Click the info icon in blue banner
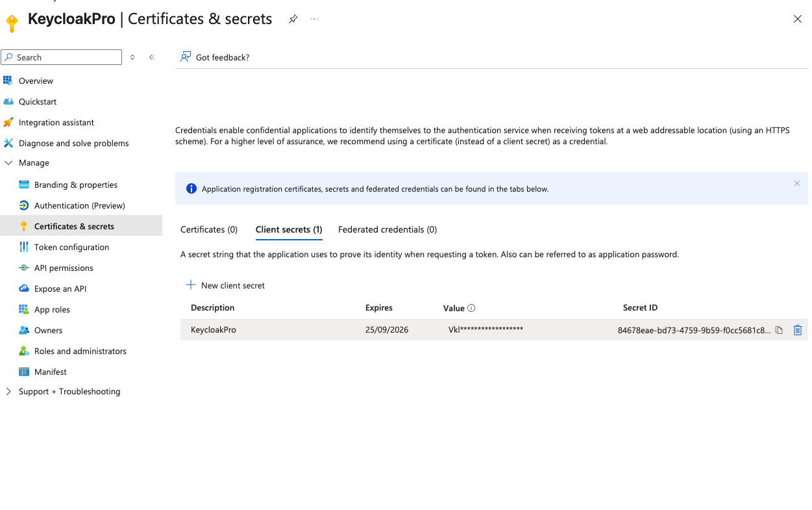The width and height of the screenshot is (812, 510). (x=191, y=189)
